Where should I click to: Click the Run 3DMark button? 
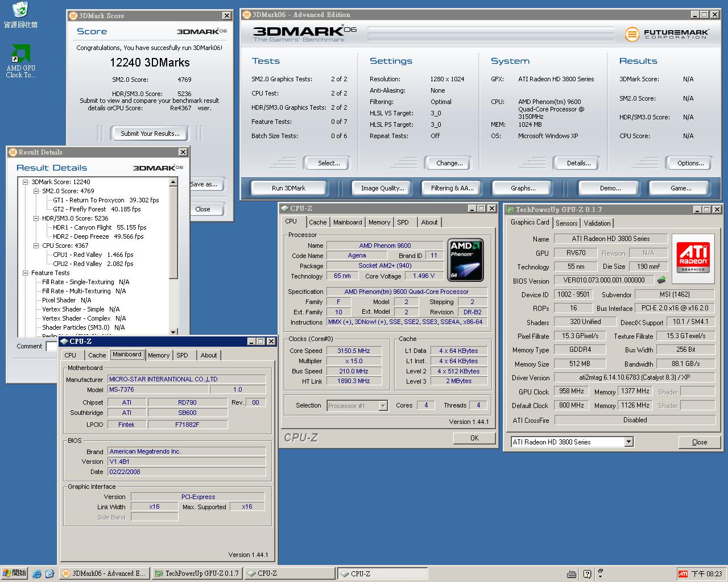(288, 188)
